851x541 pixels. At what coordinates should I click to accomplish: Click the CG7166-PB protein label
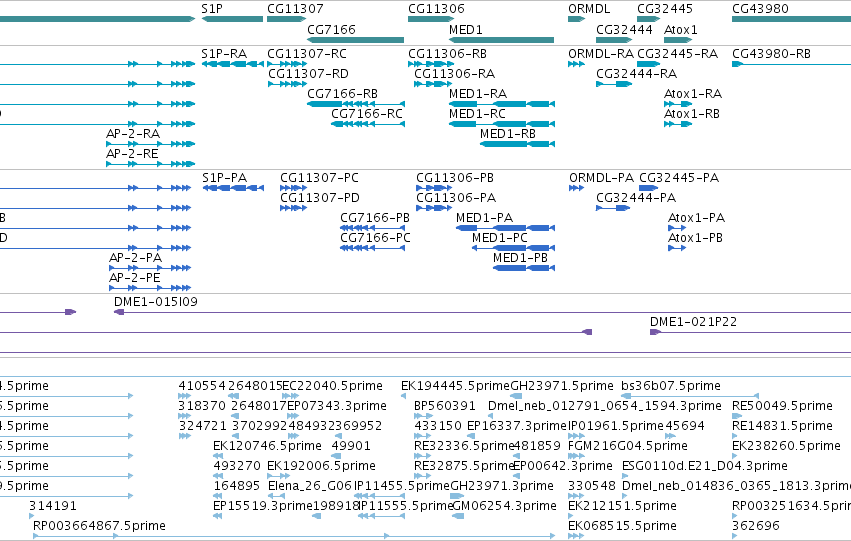click(375, 218)
